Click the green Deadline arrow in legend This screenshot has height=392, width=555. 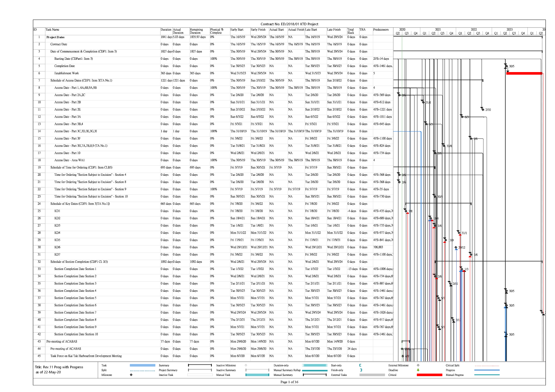(x=418, y=370)
